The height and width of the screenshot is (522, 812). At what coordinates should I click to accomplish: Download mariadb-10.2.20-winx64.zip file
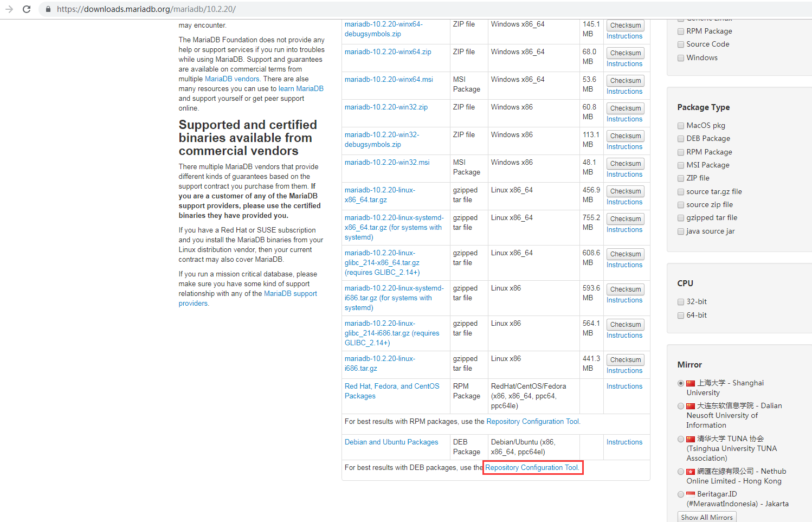point(388,52)
